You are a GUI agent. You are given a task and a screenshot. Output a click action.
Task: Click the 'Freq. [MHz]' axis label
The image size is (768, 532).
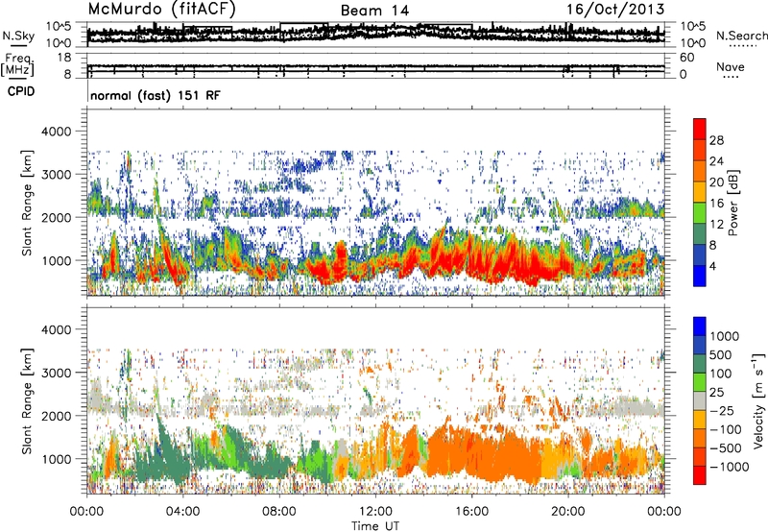[x=17, y=66]
